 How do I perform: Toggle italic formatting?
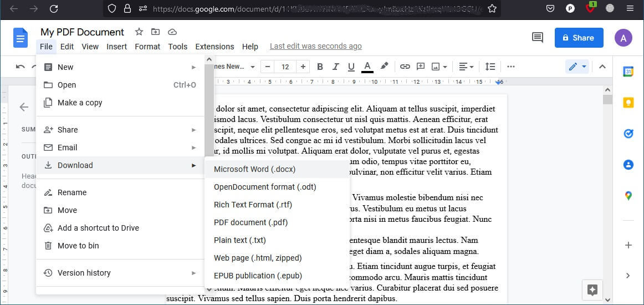coord(335,67)
